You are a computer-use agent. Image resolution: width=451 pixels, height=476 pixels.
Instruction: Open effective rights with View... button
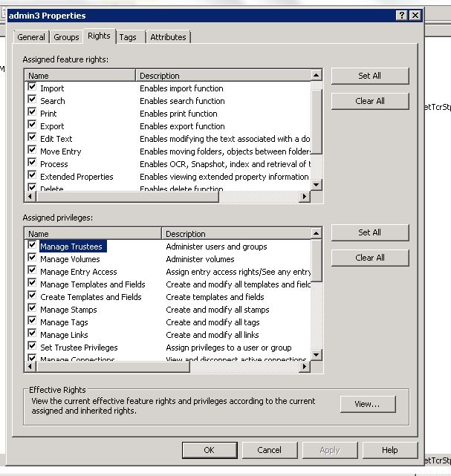[x=367, y=404]
